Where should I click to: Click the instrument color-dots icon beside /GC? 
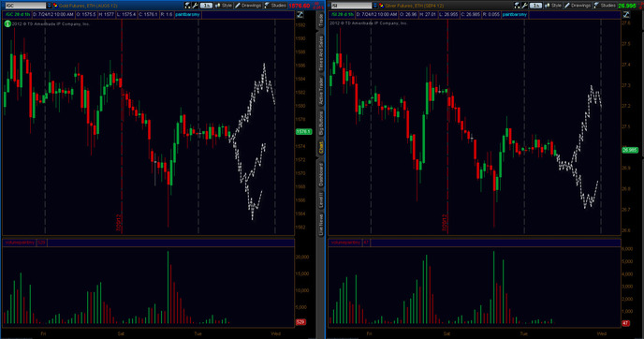[x=55, y=6]
